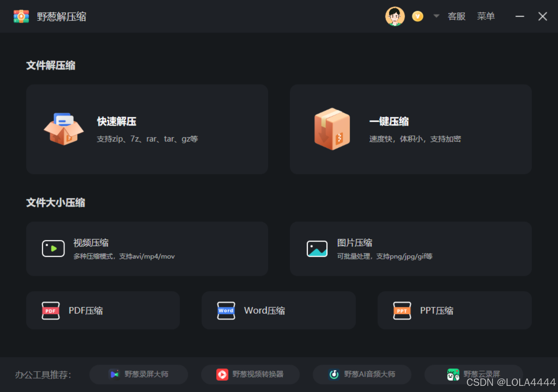Open the 快速解压 quick extract card
558x392 pixels.
click(x=147, y=129)
